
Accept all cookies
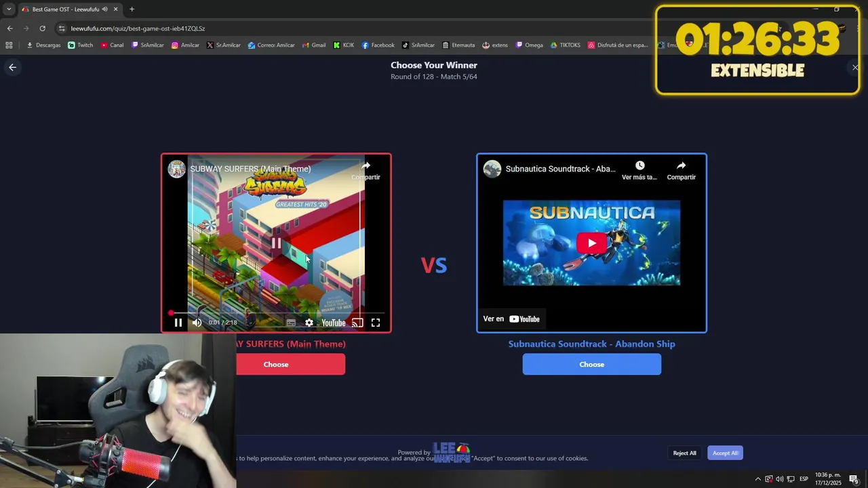725,453
